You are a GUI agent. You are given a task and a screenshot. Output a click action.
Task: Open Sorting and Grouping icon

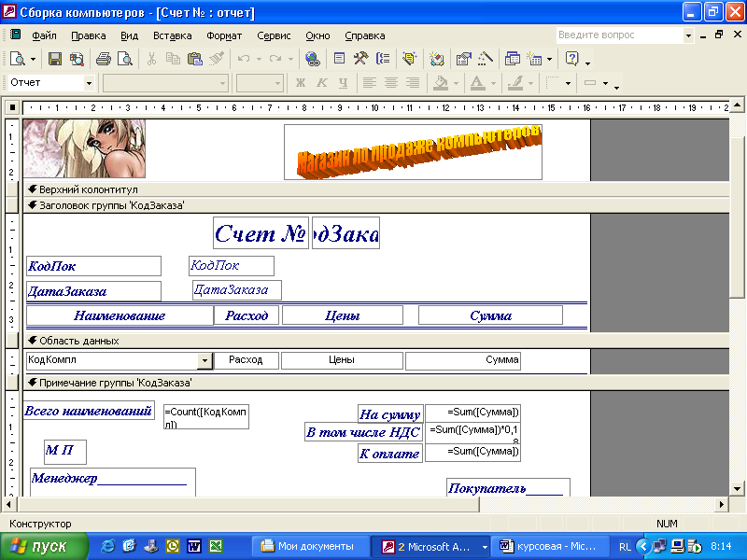tap(383, 59)
